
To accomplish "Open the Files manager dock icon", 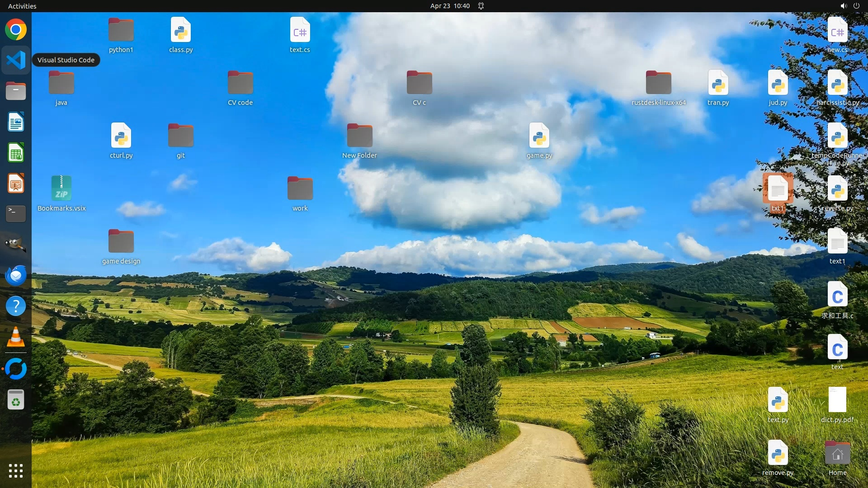I will [16, 91].
